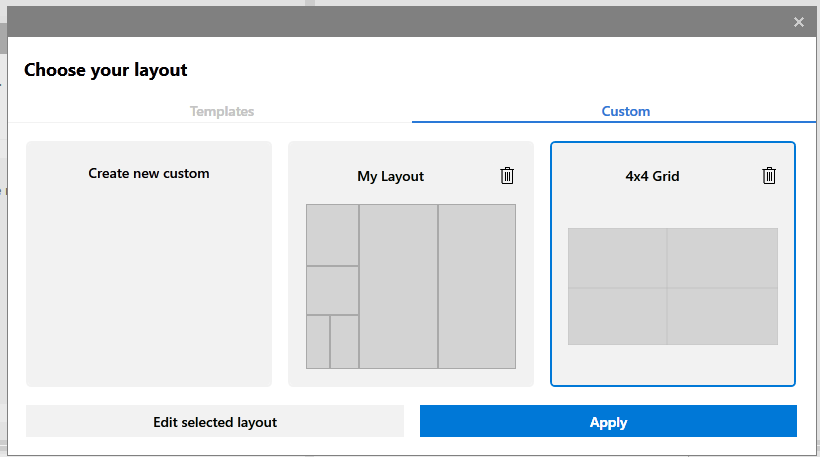The height and width of the screenshot is (457, 820).
Task: Open Edit selected layout
Action: 215,421
